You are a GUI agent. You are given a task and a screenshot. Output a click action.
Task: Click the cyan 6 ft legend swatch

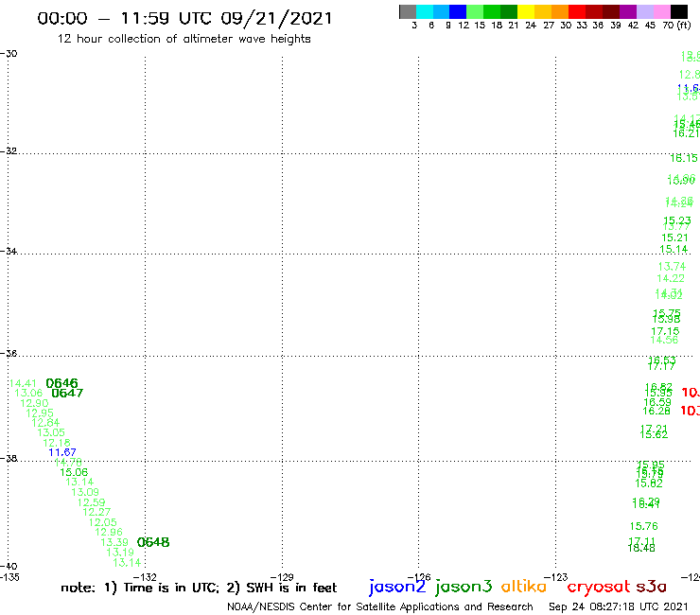tap(425, 11)
